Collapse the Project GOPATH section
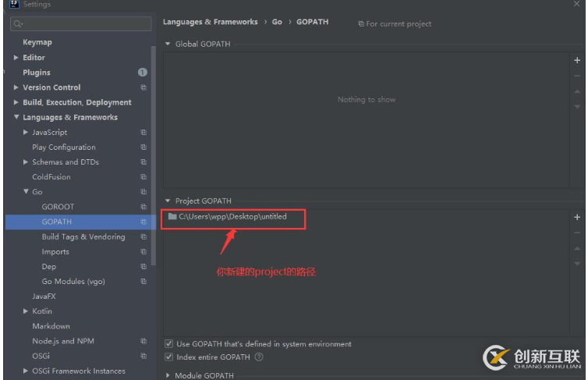The width and height of the screenshot is (588, 380). (x=168, y=201)
